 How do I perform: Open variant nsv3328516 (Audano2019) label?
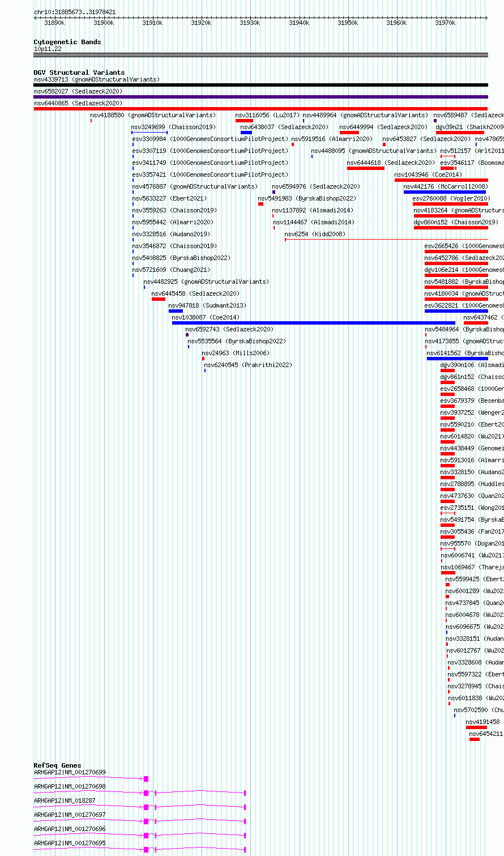coord(171,234)
